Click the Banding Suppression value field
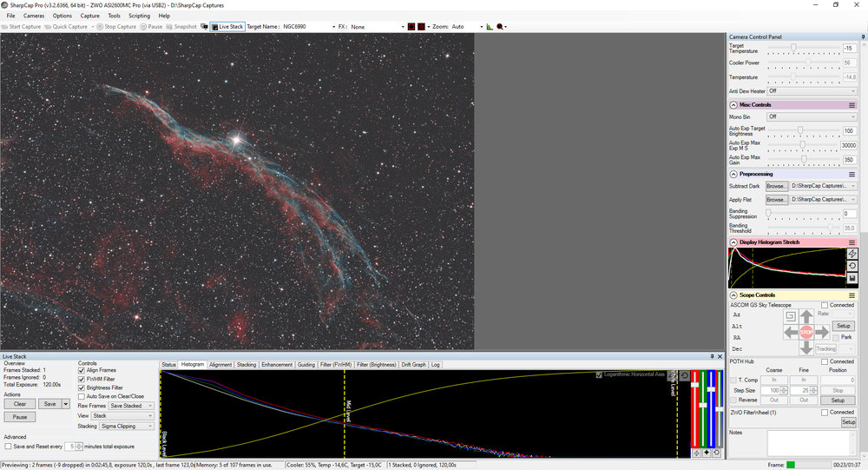Screen dimensions: 868x470 pos(850,214)
